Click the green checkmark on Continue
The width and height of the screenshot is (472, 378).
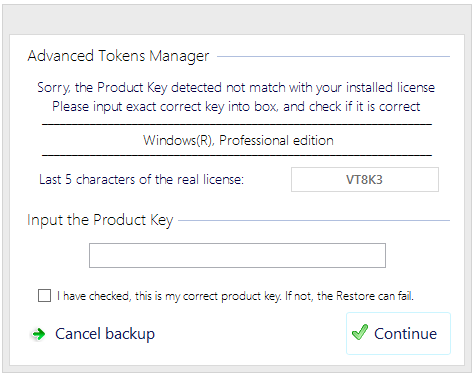360,333
